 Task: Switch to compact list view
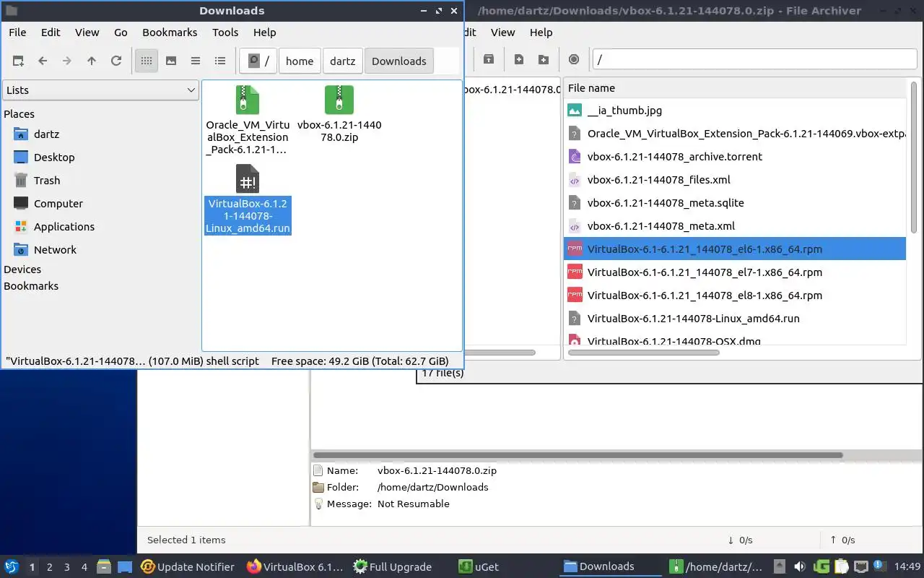pyautogui.click(x=196, y=61)
